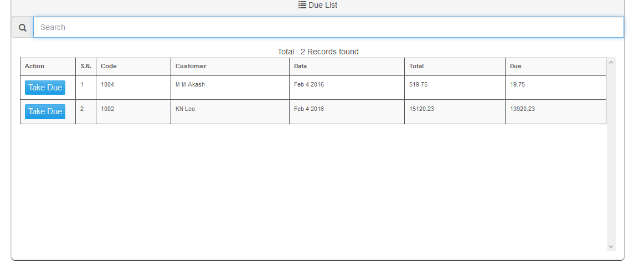Click the Total column header
The height and width of the screenshot is (269, 644).
click(416, 66)
